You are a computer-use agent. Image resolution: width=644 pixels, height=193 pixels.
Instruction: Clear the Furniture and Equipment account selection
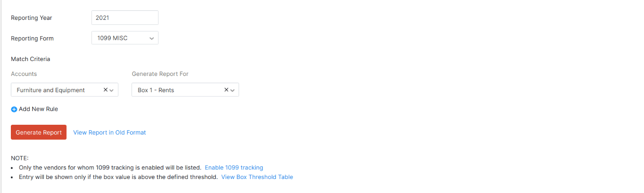tap(106, 90)
